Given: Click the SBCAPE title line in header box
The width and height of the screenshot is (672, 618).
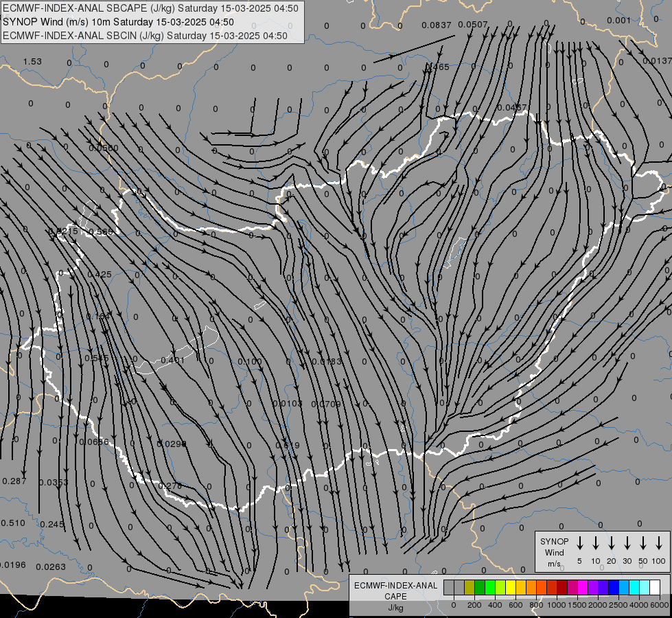Looking at the screenshot, I should coord(150,8).
